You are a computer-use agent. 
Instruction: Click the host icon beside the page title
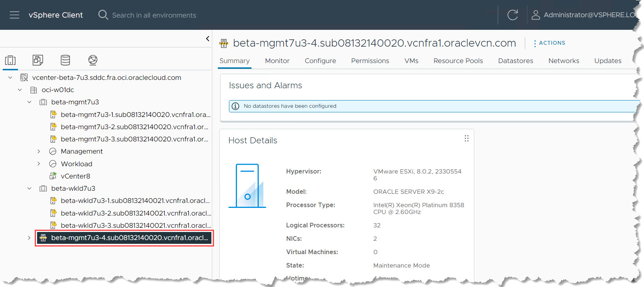click(x=224, y=43)
